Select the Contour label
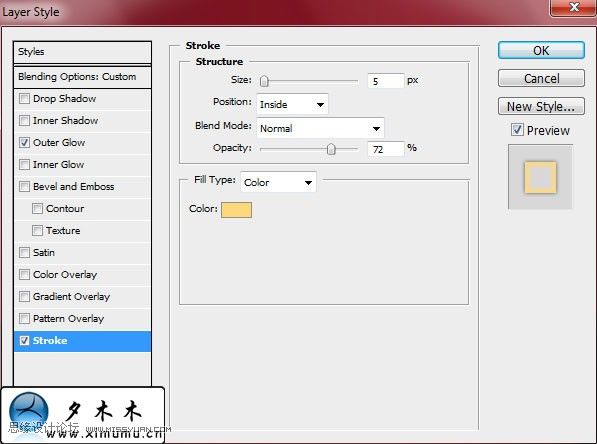The image size is (597, 444). click(x=65, y=209)
